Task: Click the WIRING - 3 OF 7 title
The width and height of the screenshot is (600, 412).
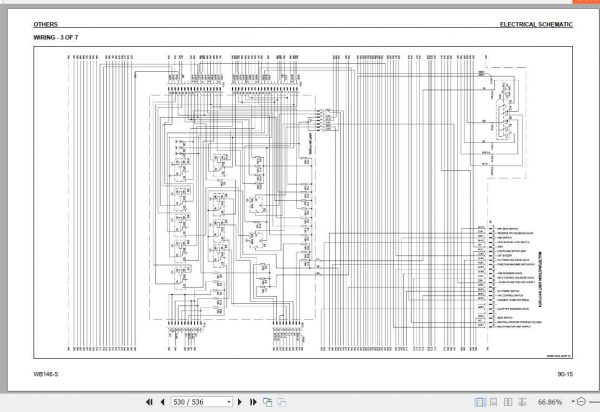Action: 55,37
